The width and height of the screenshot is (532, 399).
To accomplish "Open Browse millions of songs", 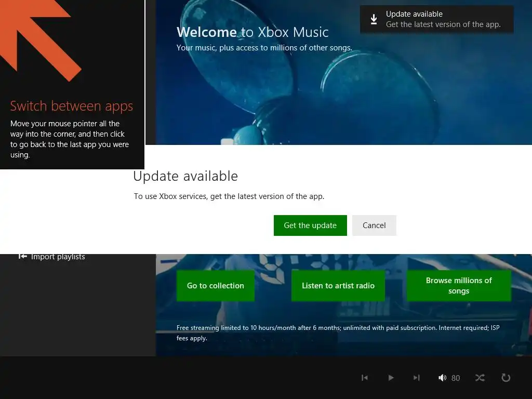I will 459,285.
